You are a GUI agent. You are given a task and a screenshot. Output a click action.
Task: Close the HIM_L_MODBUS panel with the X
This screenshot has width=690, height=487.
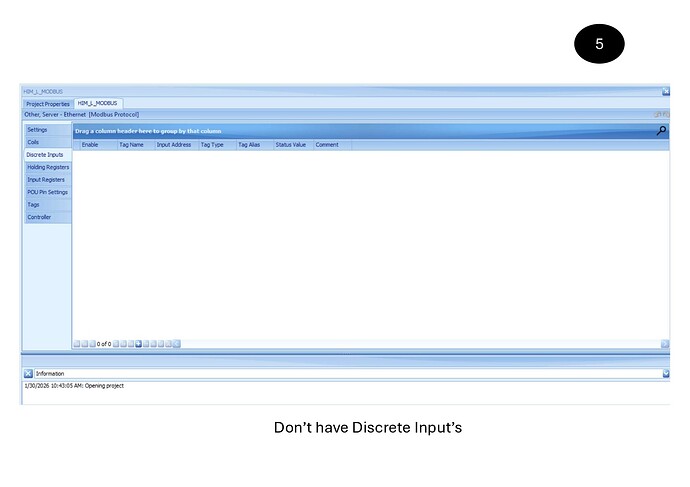coord(665,92)
